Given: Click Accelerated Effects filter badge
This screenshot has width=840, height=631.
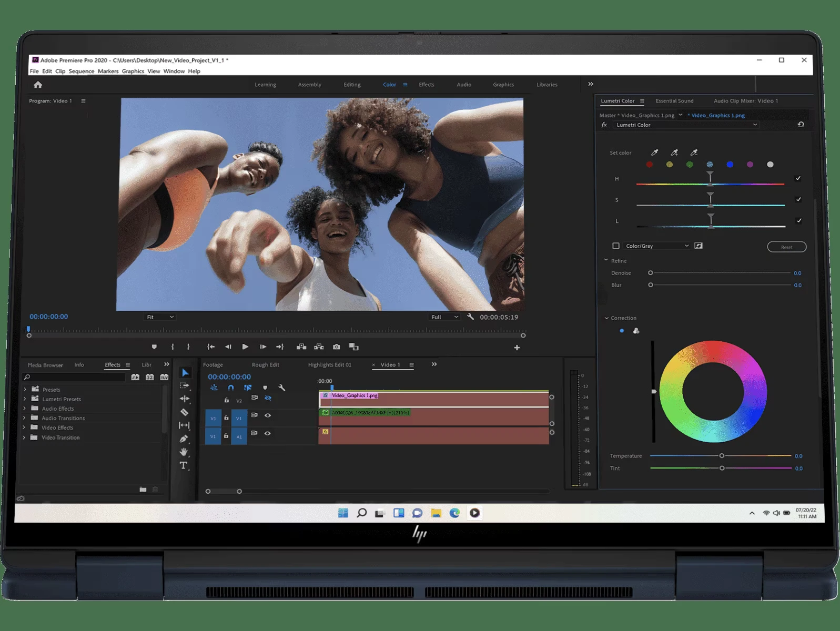Looking at the screenshot, I should click(x=135, y=377).
